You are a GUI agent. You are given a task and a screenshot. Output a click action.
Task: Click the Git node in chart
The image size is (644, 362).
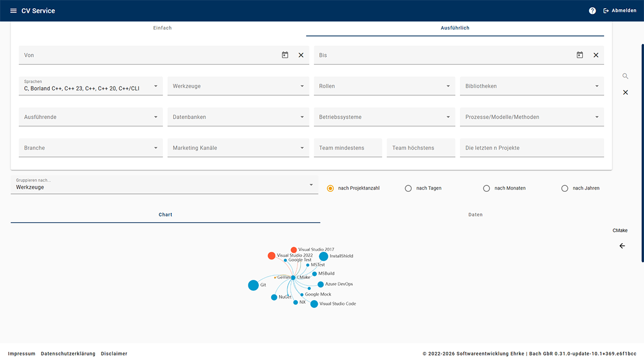pos(253,285)
